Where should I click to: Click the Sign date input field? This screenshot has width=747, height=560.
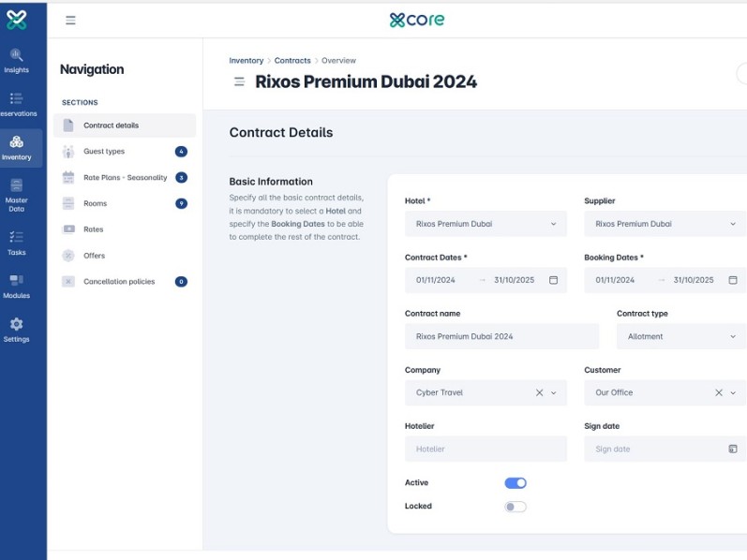[665, 449]
